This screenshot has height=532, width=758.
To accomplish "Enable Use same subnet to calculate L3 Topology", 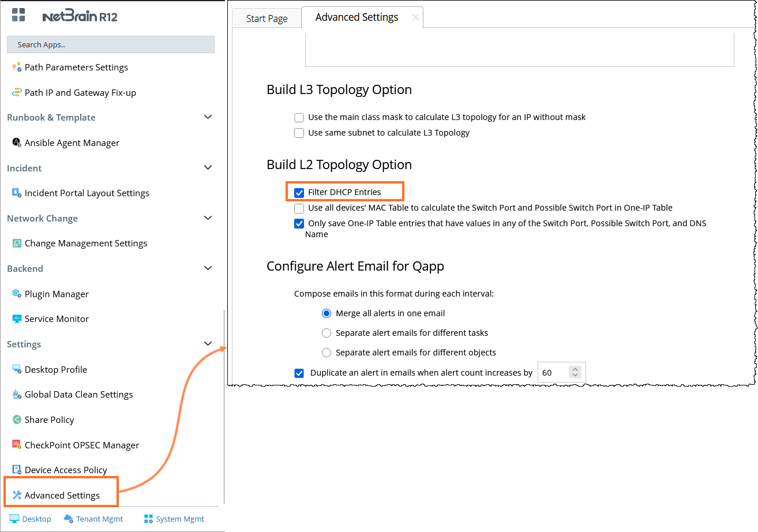I will (x=299, y=133).
